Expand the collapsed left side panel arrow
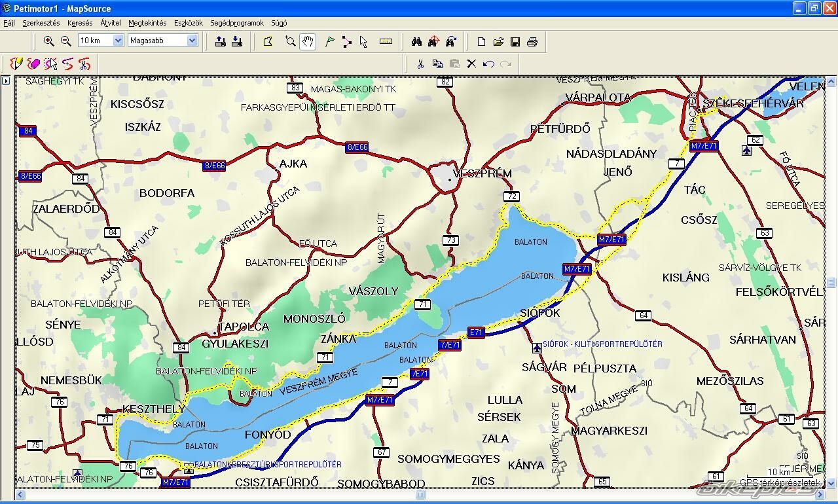 tap(6, 81)
